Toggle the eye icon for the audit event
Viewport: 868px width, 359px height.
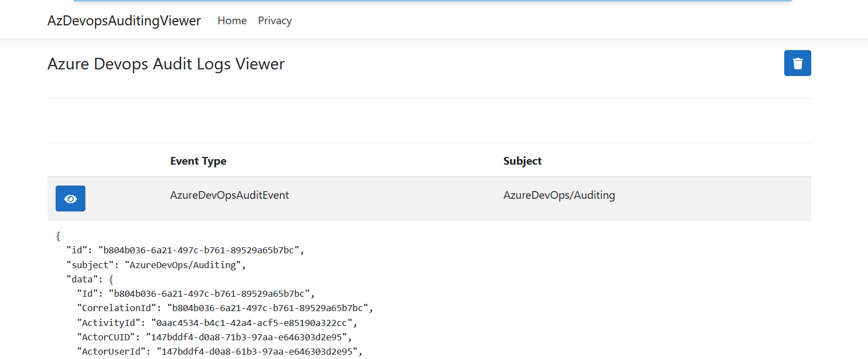point(70,199)
